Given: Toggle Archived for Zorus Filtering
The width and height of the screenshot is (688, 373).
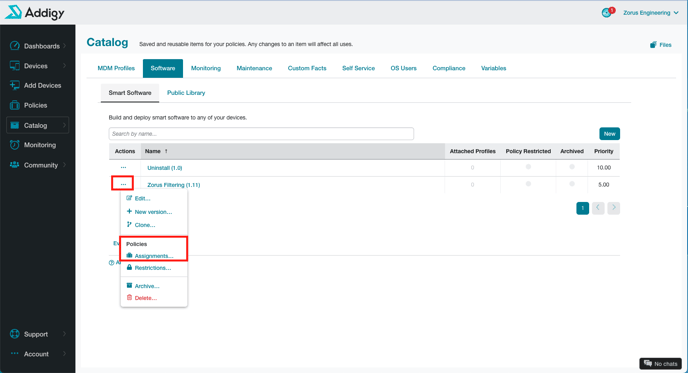Looking at the screenshot, I should 572,184.
